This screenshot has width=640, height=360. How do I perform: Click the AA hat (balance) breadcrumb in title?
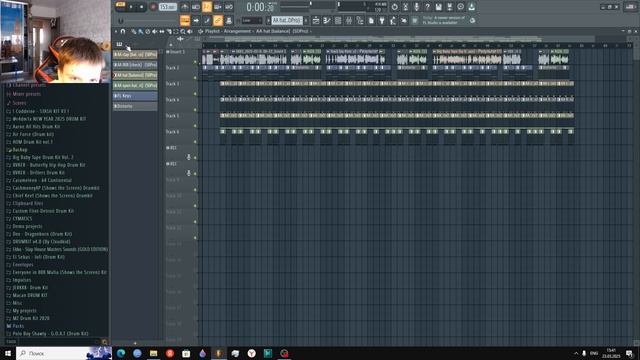[x=282, y=31]
